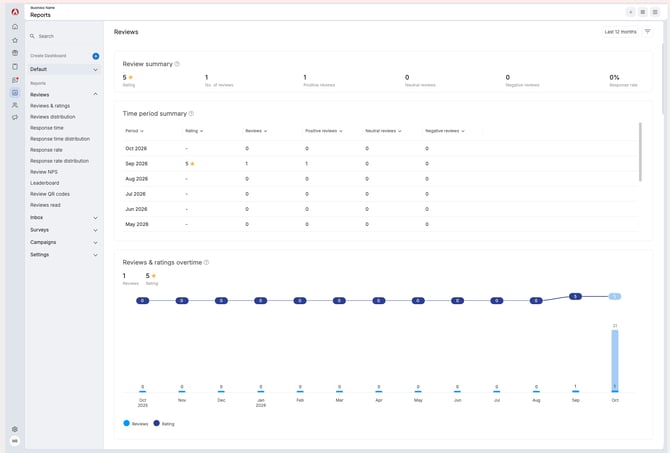
Task: Sort by the Period column header
Action: (134, 131)
